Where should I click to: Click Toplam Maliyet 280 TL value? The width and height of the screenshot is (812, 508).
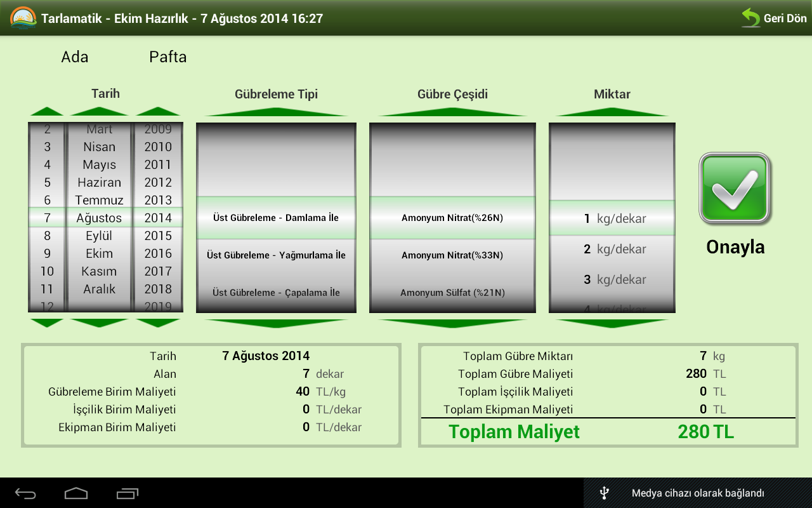coord(705,432)
